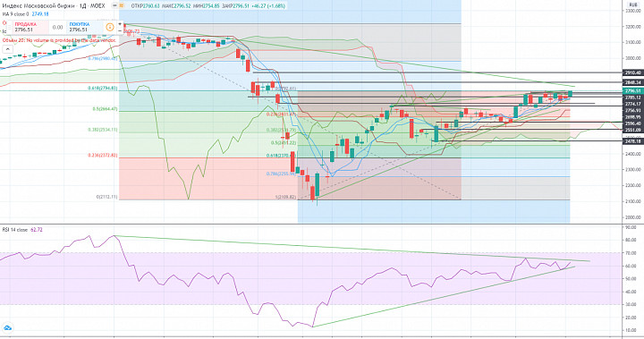Open the TradingView cloud logo icon
The height and width of the screenshot is (339, 644).
pos(7,328)
